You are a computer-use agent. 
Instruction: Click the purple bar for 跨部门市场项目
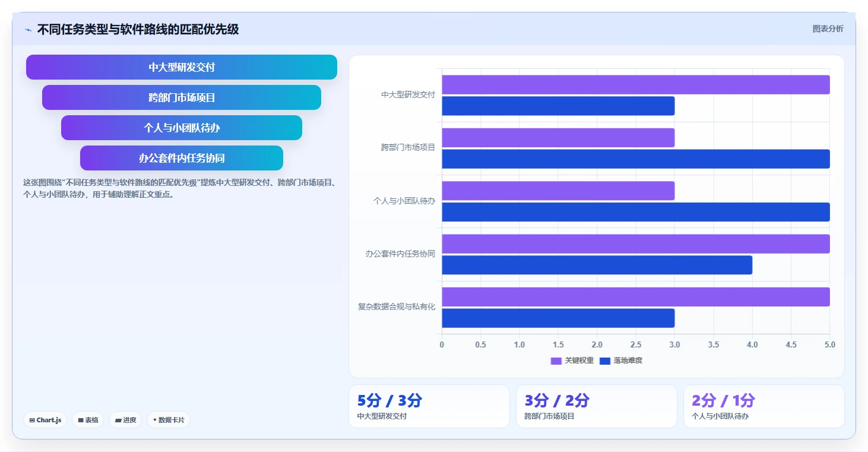[558, 138]
